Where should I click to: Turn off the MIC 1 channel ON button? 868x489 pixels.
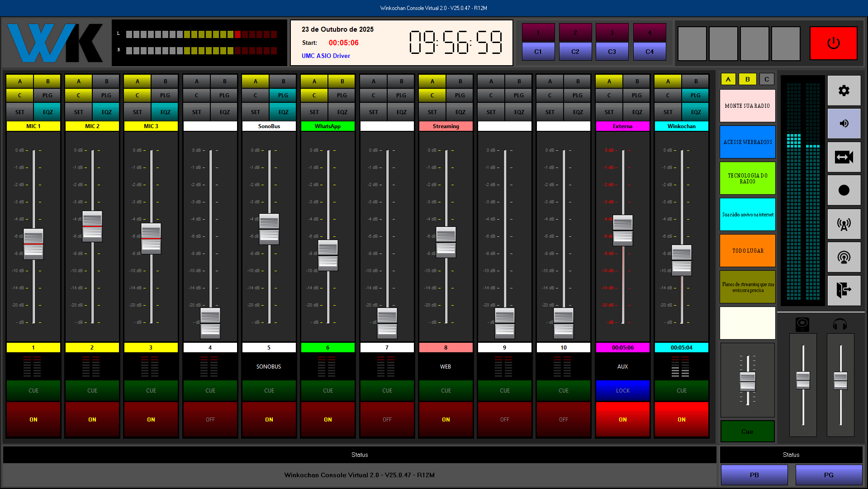click(33, 419)
